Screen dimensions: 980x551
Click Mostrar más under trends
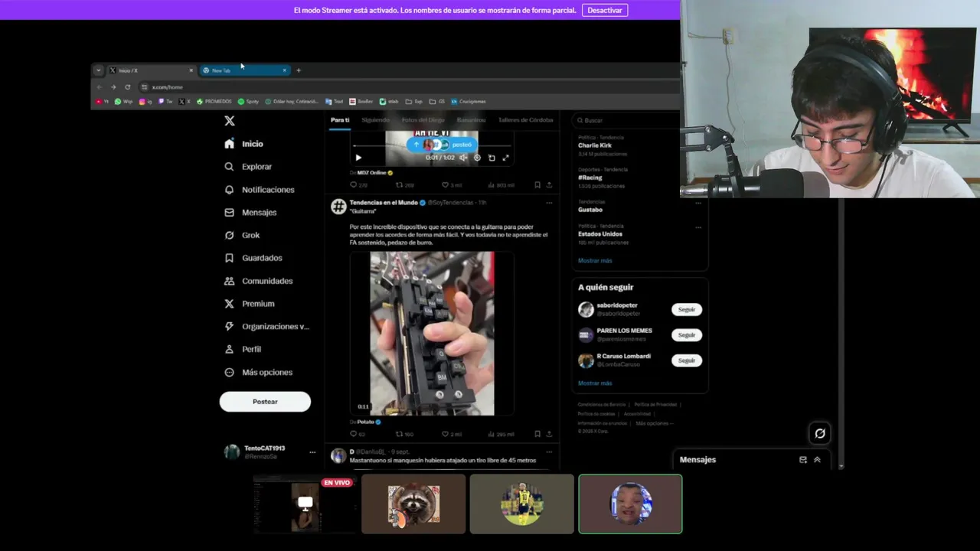pos(595,261)
